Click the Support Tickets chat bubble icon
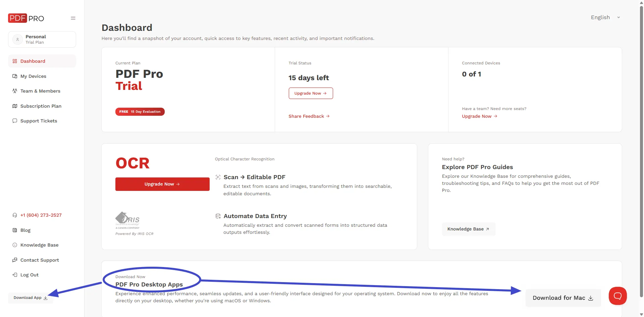Screen dimensions: 644x317 15,121
